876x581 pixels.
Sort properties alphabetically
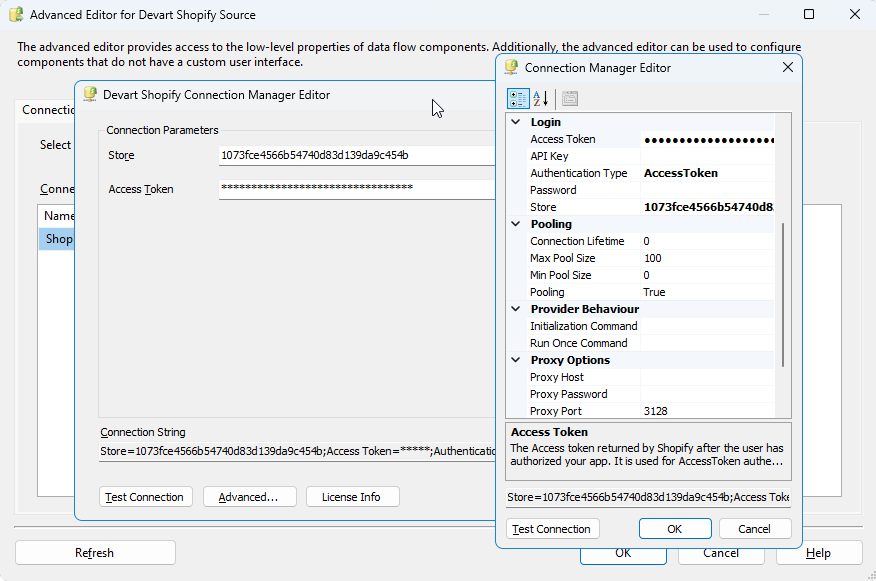coord(542,98)
